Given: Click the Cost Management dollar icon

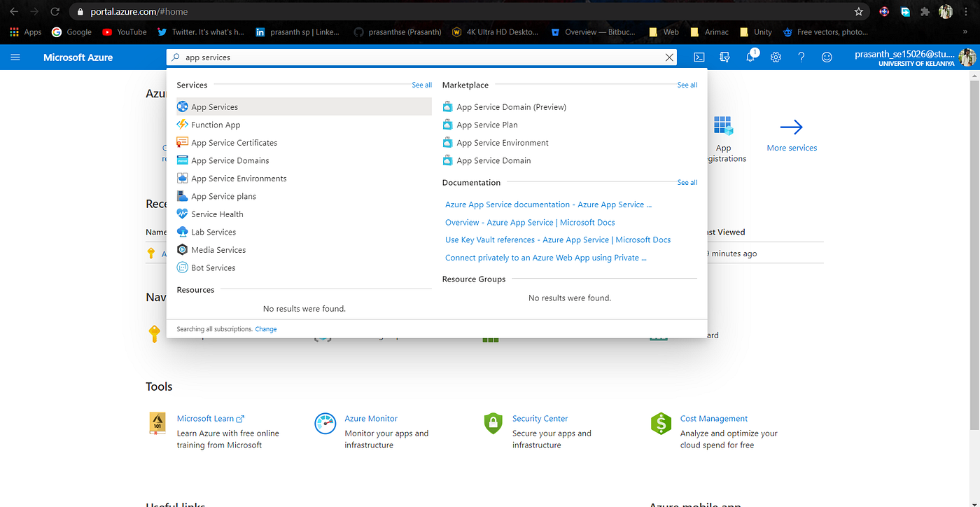Looking at the screenshot, I should [661, 423].
